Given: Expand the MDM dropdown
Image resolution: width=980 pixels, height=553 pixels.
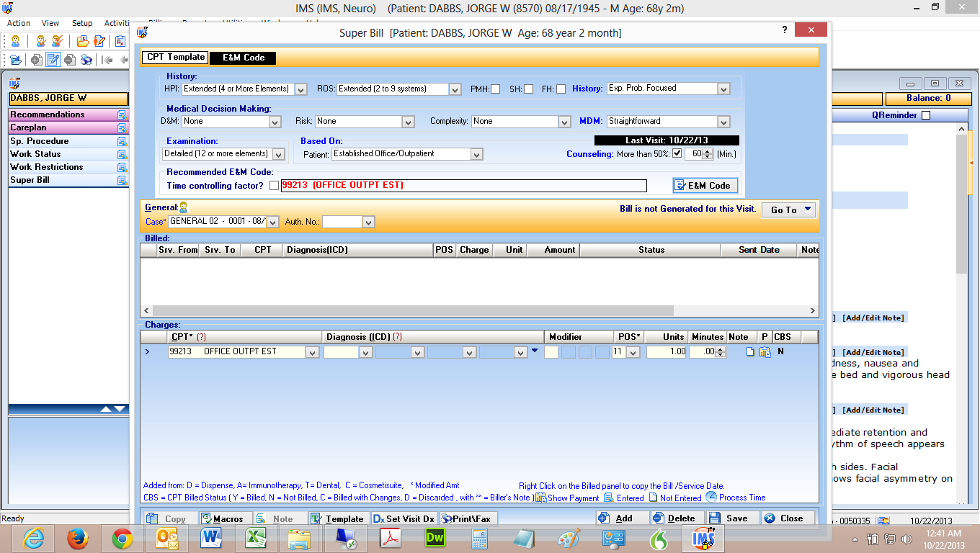Looking at the screenshot, I should point(724,121).
